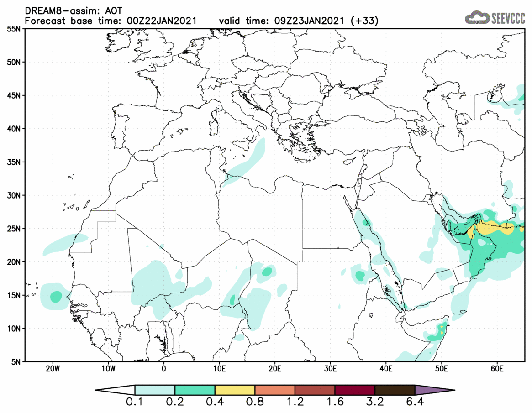The width and height of the screenshot is (532, 413).
Task: Click the green dust spot over northern Chad
Action: click(x=267, y=271)
